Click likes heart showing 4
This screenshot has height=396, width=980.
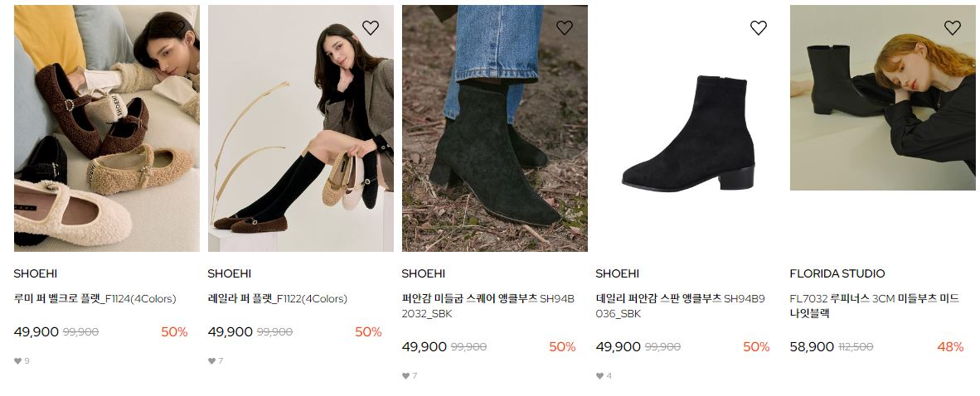pyautogui.click(x=600, y=376)
